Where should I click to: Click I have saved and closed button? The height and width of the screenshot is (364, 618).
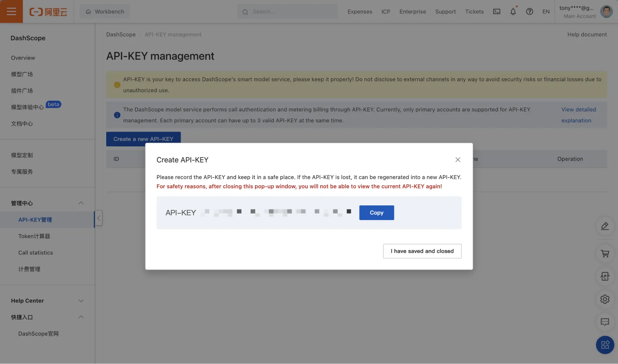click(x=422, y=251)
